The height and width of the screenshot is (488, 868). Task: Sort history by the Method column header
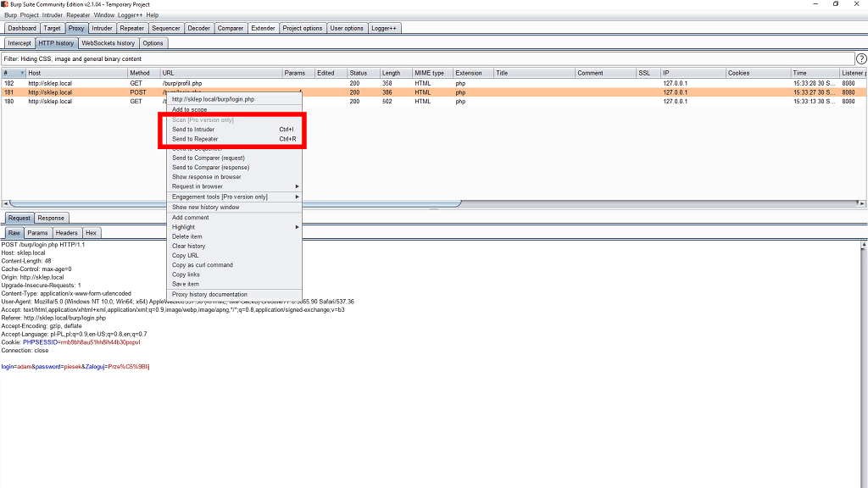pyautogui.click(x=144, y=73)
